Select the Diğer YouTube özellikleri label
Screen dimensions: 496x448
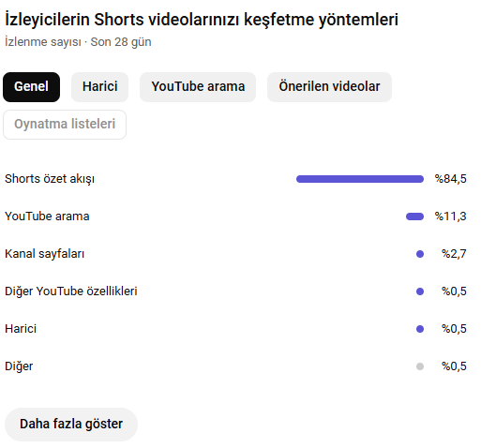71,291
